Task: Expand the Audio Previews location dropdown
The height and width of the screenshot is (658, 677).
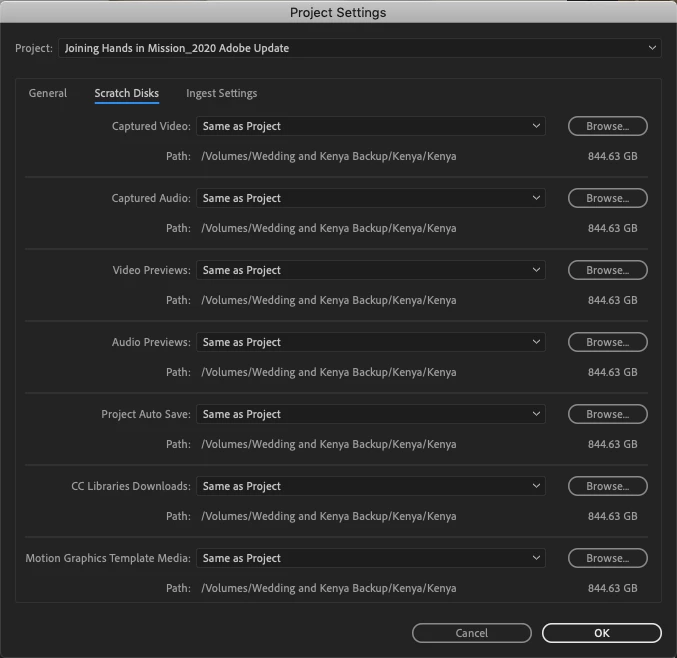Action: point(371,342)
